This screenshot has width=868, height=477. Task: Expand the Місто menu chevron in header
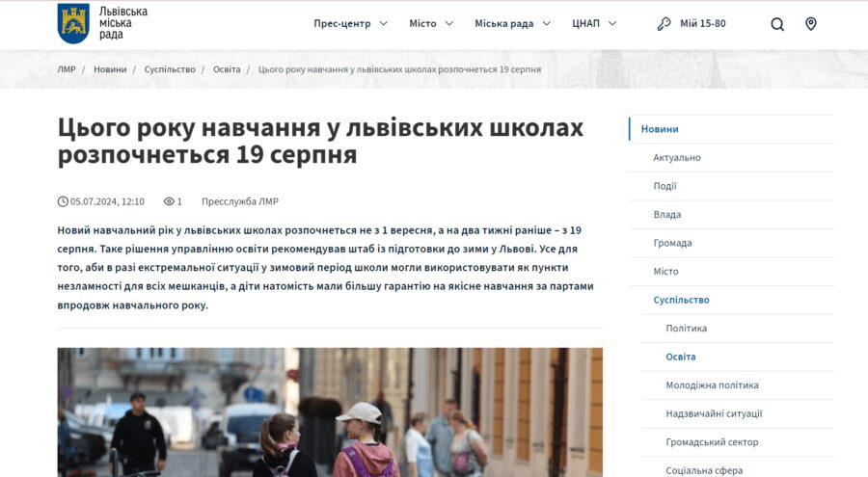tap(448, 23)
